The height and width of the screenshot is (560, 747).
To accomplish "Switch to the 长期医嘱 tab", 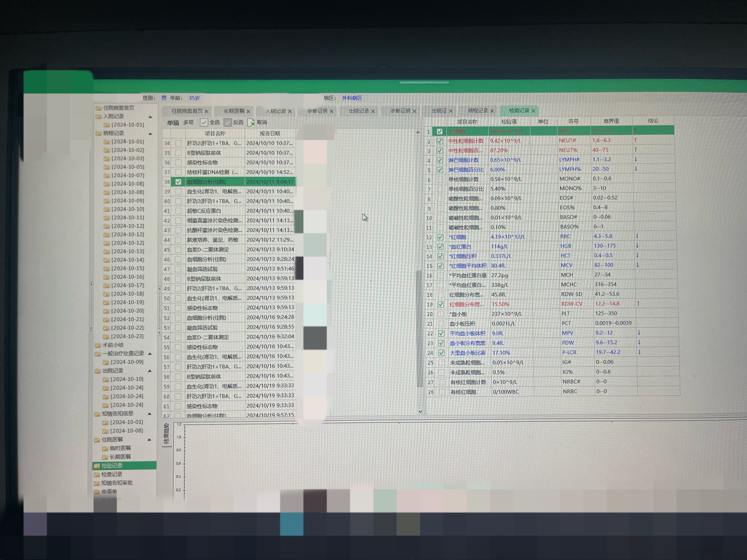I will pyautogui.click(x=234, y=111).
